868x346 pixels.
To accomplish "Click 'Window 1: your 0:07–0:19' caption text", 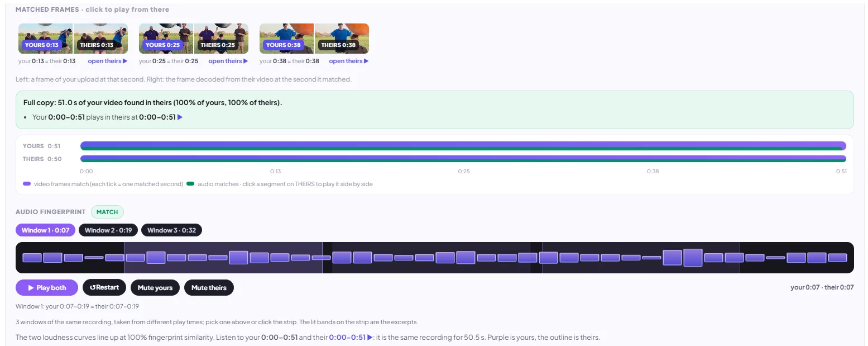I will click(x=77, y=306).
